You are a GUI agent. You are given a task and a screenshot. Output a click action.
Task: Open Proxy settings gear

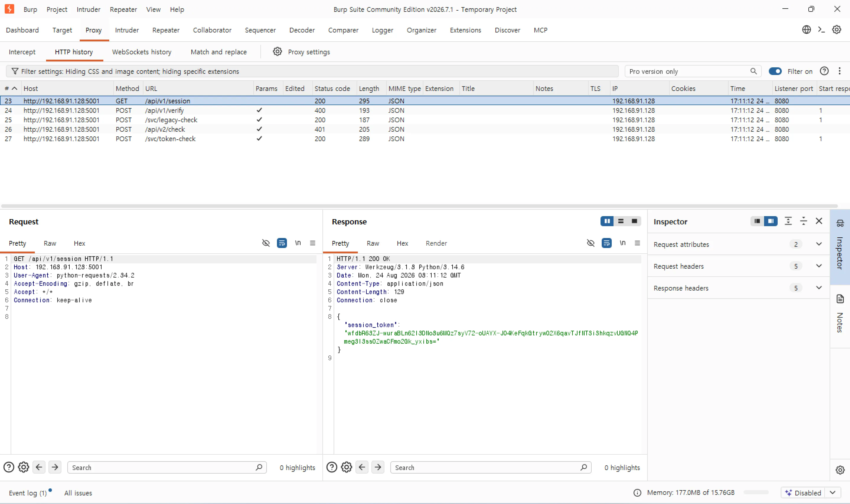click(277, 52)
